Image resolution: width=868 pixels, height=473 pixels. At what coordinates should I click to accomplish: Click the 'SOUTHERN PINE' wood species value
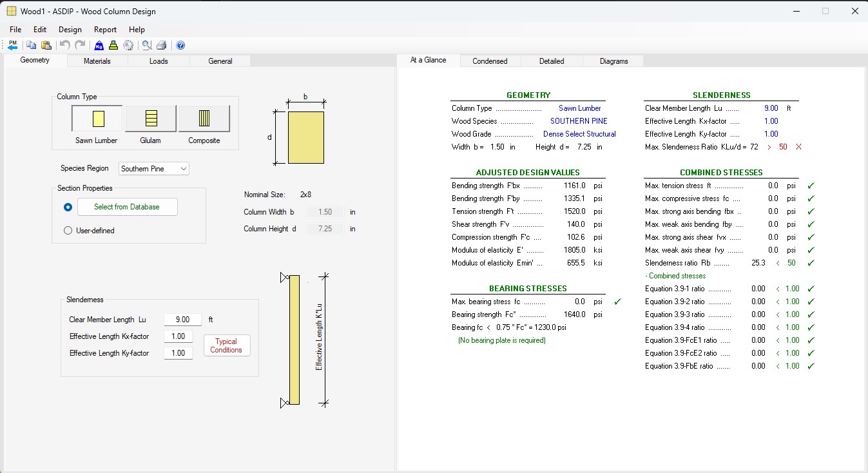pos(579,121)
